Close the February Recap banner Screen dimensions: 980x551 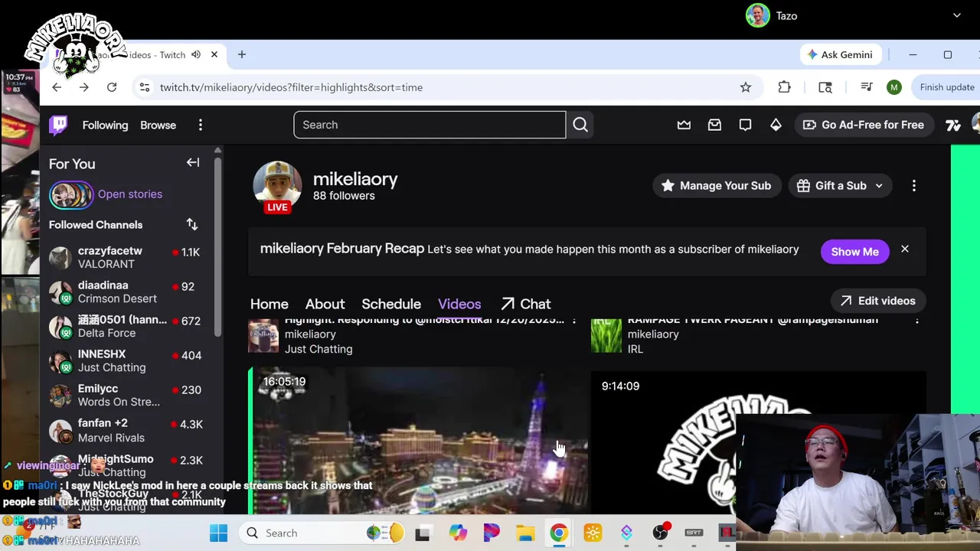[905, 249]
